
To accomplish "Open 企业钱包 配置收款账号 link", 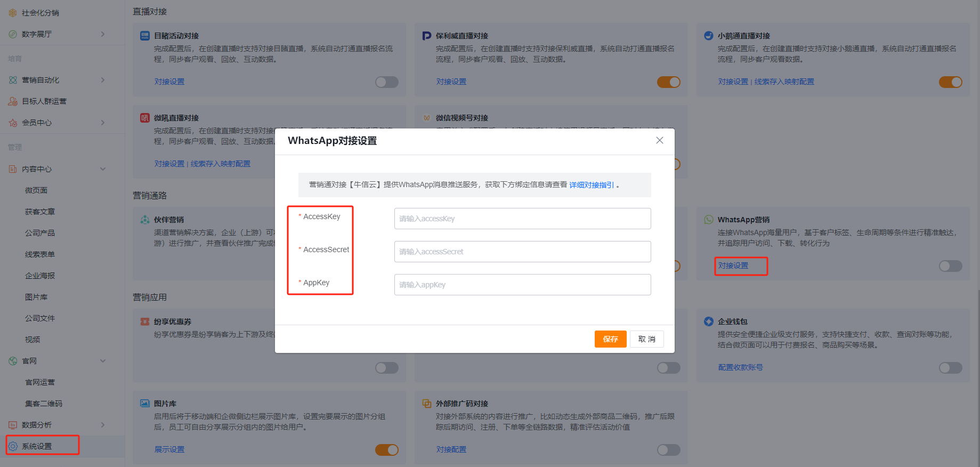I will [741, 367].
